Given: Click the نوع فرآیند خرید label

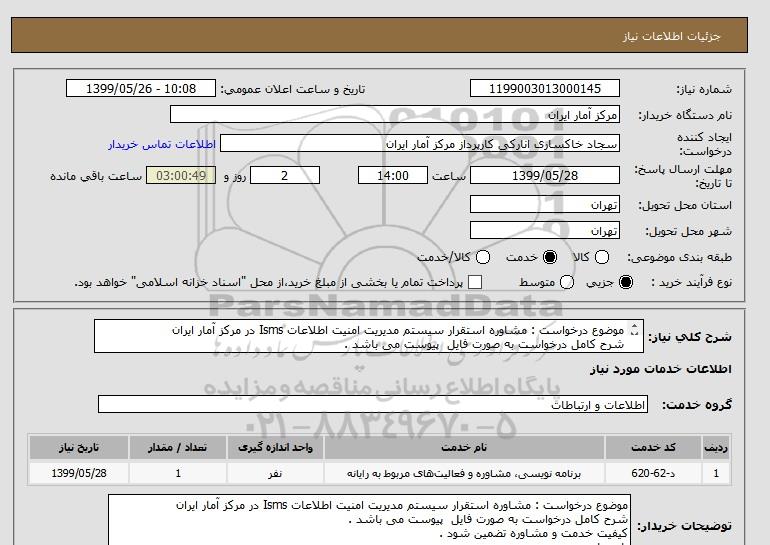Looking at the screenshot, I should (x=691, y=282).
